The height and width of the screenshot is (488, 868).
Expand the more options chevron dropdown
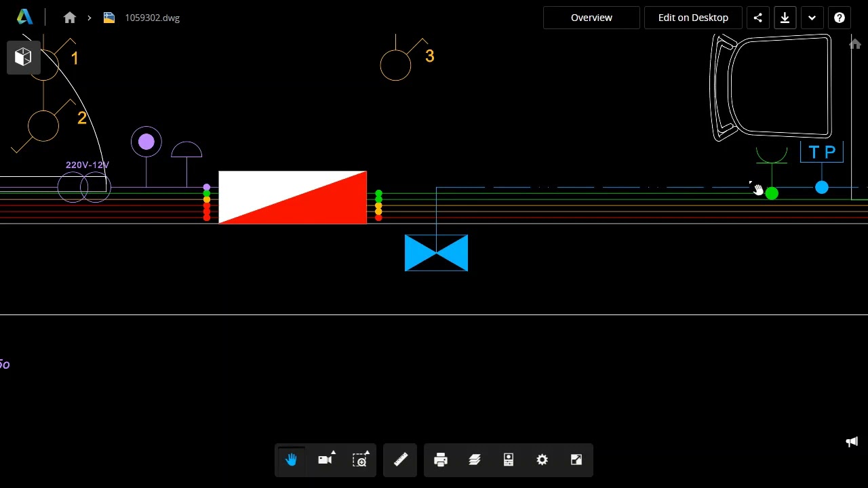tap(812, 18)
